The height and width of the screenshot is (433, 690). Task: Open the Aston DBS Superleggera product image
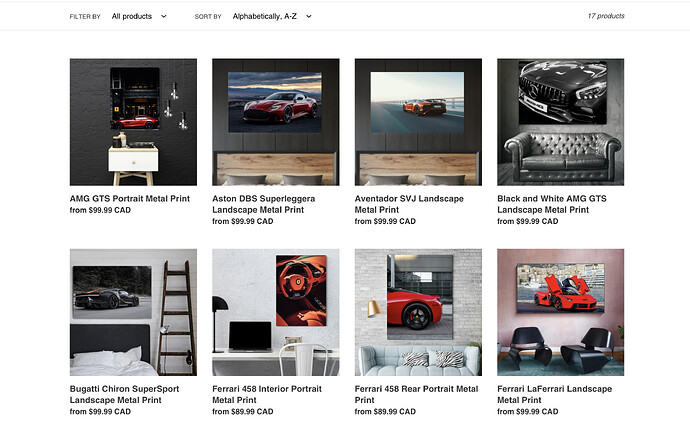tap(276, 122)
